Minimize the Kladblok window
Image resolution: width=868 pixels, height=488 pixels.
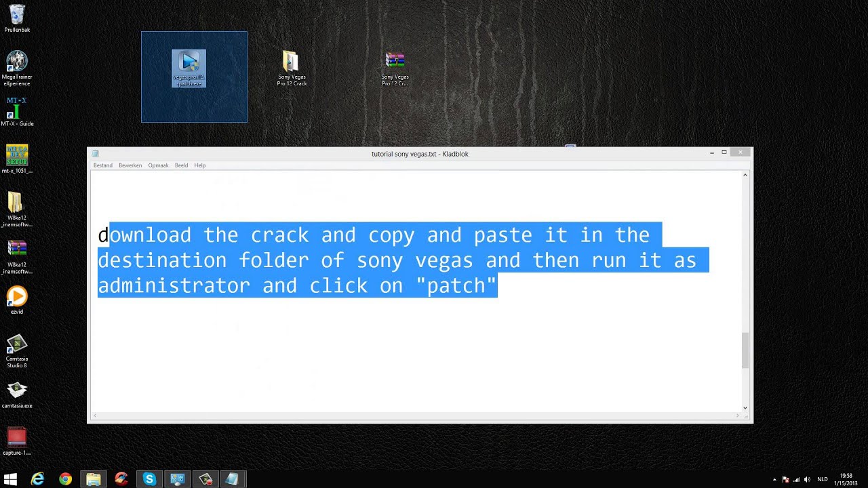[x=712, y=153]
